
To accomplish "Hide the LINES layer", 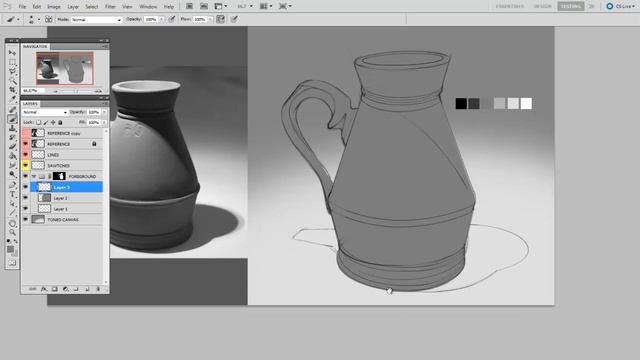I will click(x=26, y=155).
